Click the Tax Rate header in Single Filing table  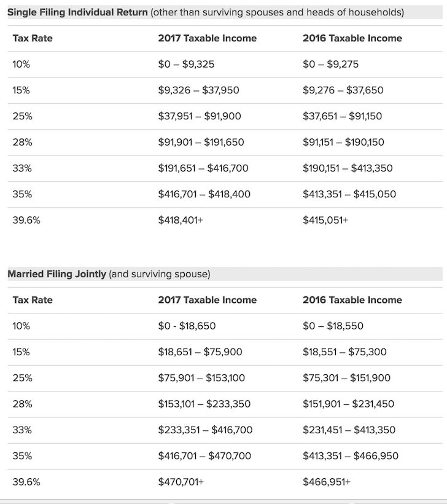[x=33, y=38]
